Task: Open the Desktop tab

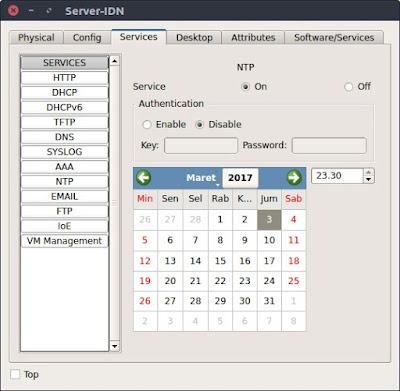Action: [194, 37]
